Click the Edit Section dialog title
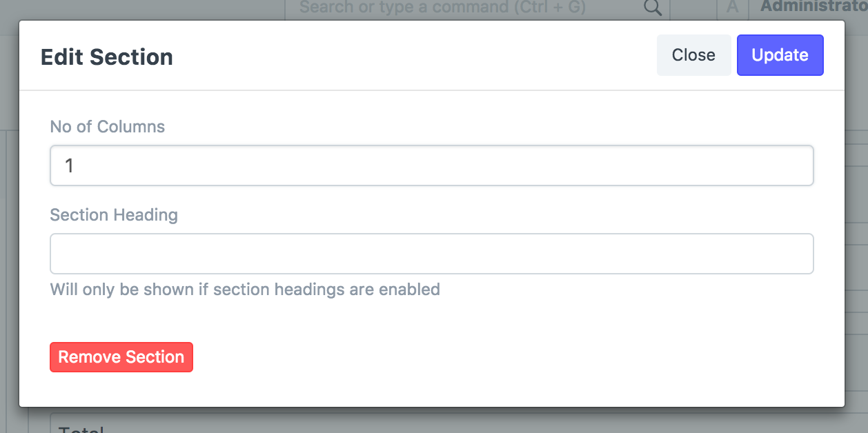Viewport: 868px width, 433px height. (107, 57)
